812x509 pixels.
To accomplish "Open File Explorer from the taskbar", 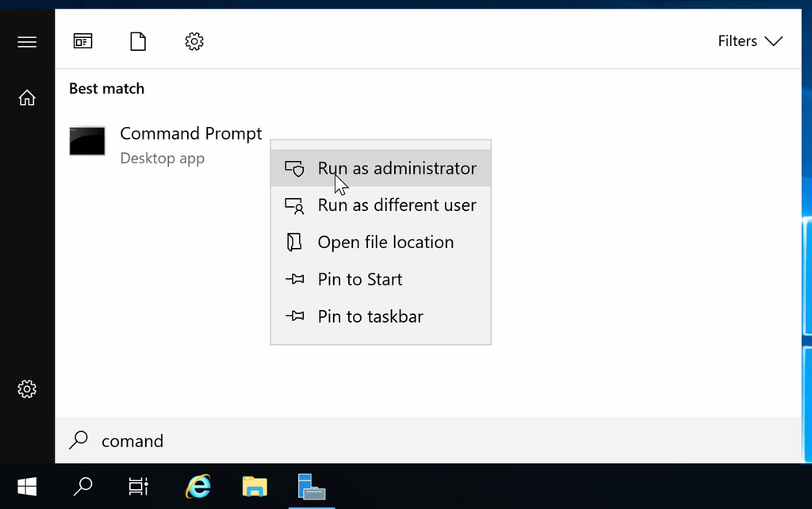I will coord(255,487).
